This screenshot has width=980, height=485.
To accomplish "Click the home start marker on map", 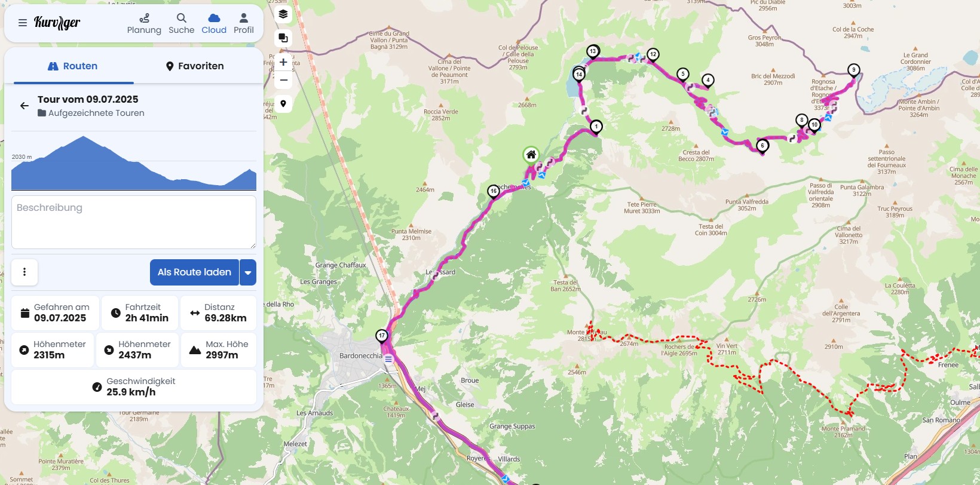I will tap(531, 155).
